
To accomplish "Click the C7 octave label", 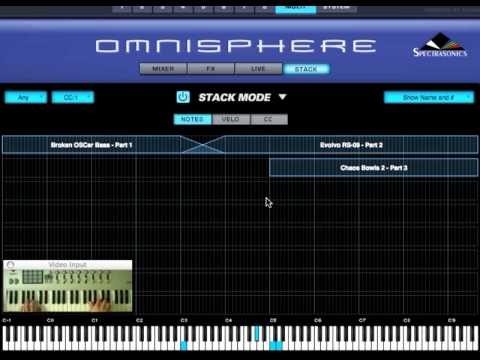I will (x=362, y=320).
